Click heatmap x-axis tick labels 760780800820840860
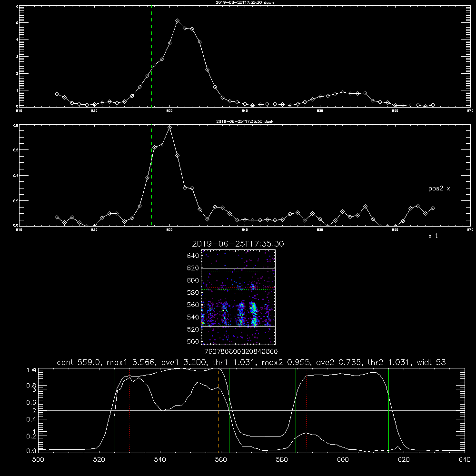The height and width of the screenshot is (476, 476). tap(241, 351)
